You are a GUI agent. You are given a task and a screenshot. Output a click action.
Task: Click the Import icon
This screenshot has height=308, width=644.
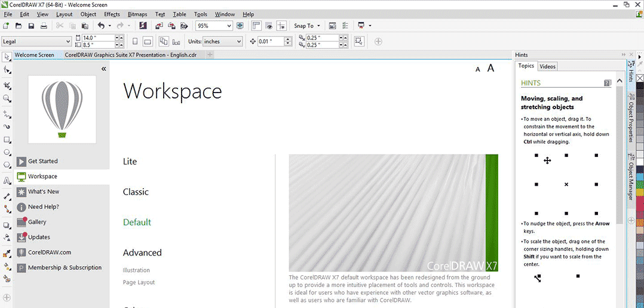(160, 26)
